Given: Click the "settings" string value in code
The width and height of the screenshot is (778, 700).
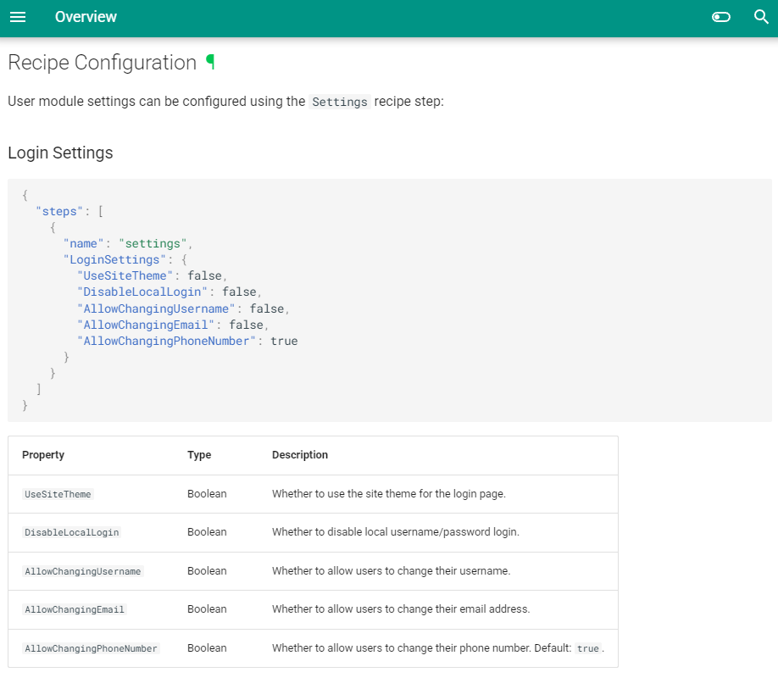Looking at the screenshot, I should pos(153,243).
